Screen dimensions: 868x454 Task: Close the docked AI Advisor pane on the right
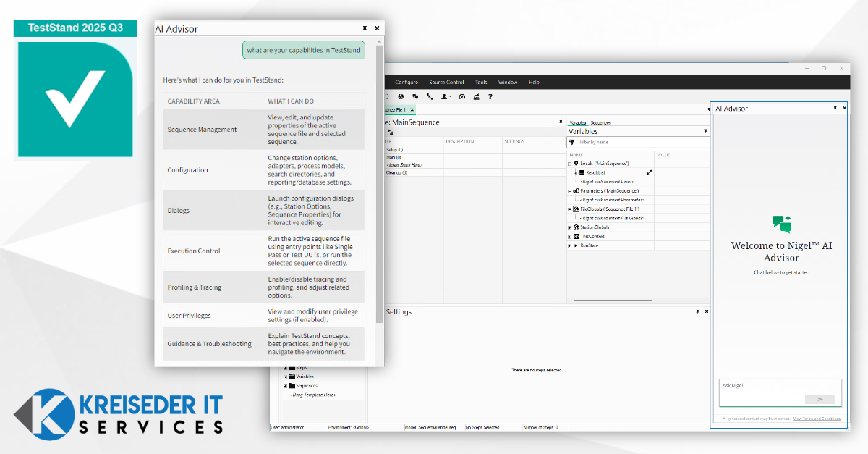tap(844, 108)
